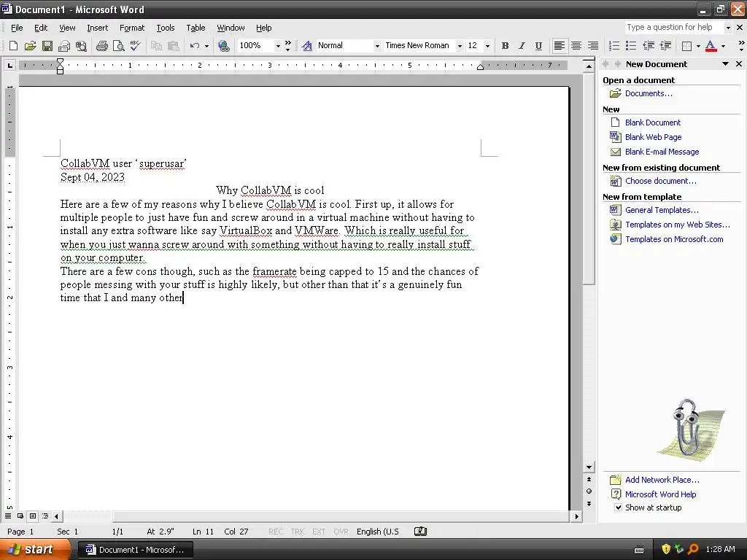Switch to Outline View button
This screenshot has height=560, width=747.
click(x=45, y=516)
